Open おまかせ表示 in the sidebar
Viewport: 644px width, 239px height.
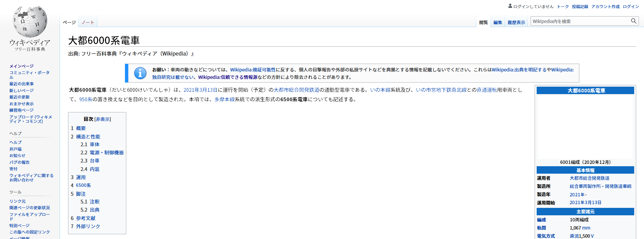(21, 104)
